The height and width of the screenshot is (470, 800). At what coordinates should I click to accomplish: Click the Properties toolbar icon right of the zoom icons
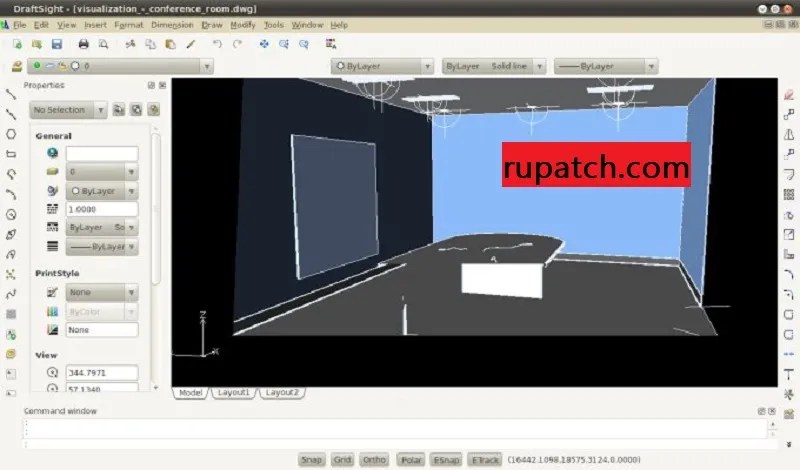coord(331,44)
